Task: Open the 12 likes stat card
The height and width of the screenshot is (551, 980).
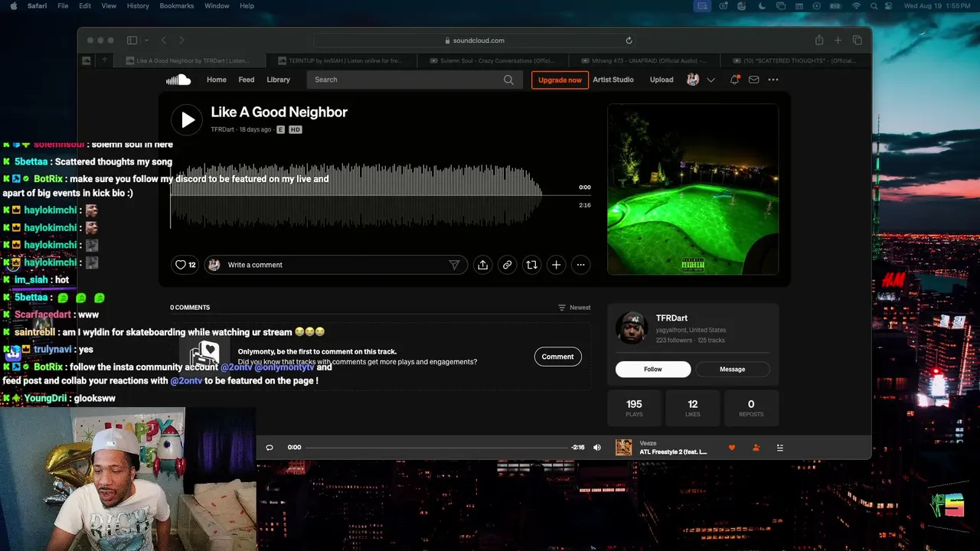Action: 692,408
